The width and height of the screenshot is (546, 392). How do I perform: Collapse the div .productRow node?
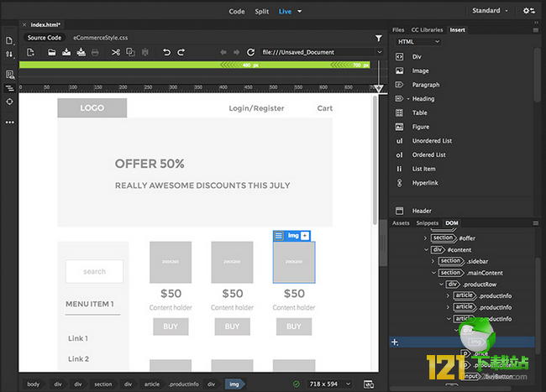coord(441,285)
